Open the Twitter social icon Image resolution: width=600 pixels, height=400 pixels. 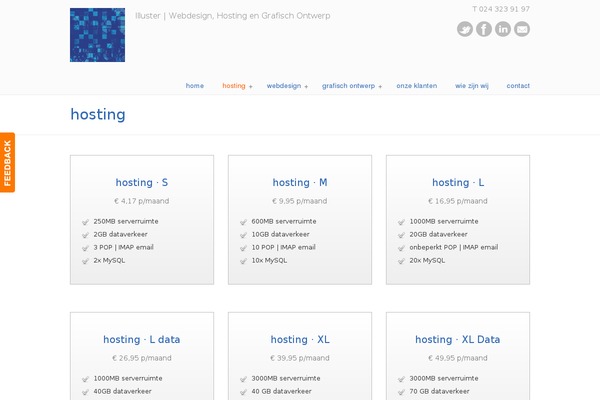pyautogui.click(x=465, y=29)
